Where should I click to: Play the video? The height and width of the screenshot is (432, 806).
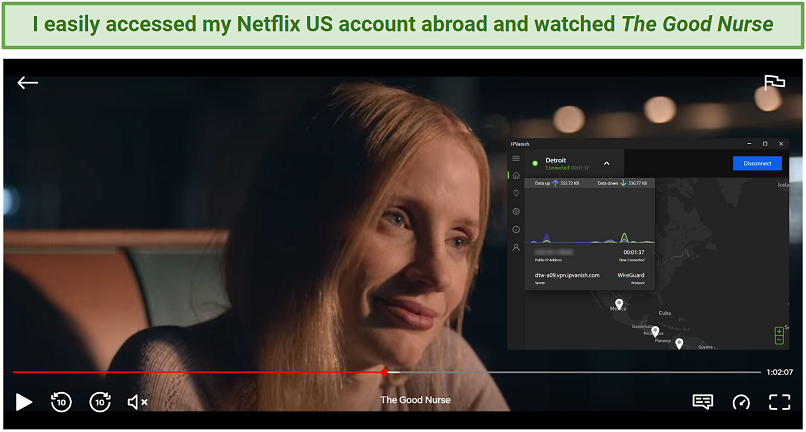[x=24, y=402]
